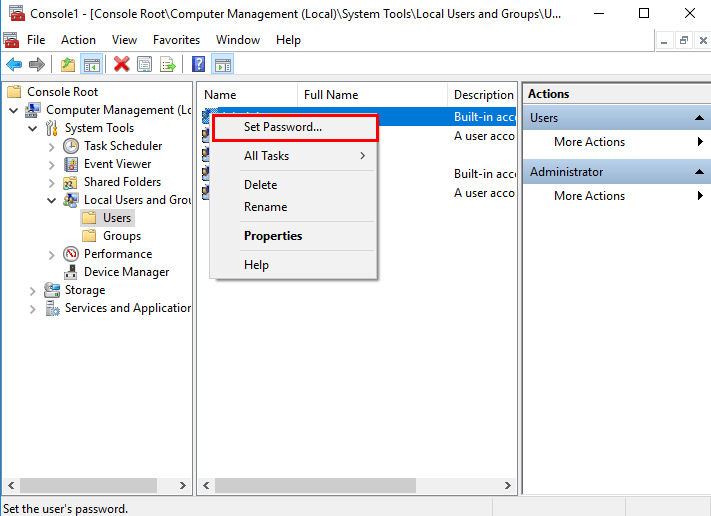The width and height of the screenshot is (711, 516).
Task: Expand the Shared Folders node
Action: point(52,183)
